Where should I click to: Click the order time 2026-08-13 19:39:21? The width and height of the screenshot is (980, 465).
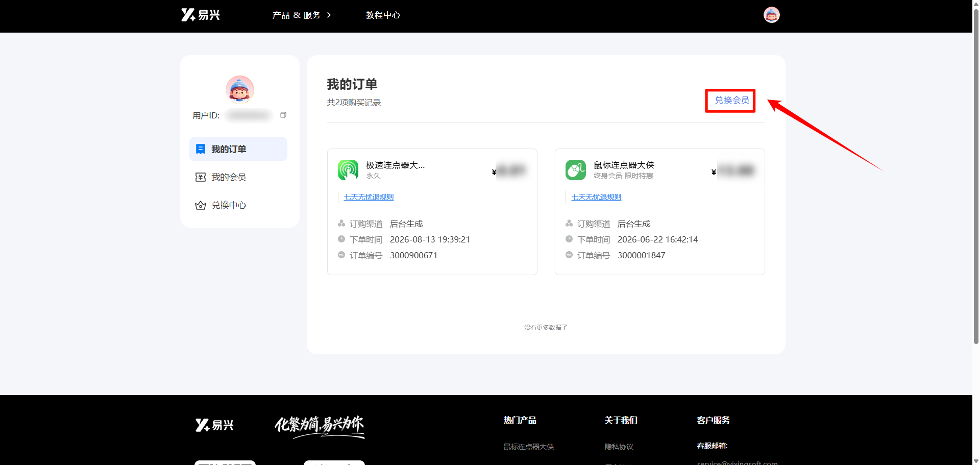tap(430, 239)
